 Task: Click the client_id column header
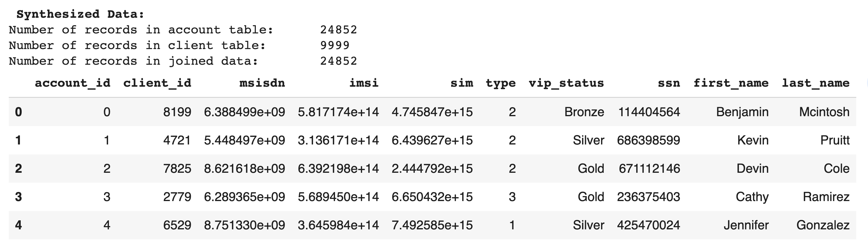pyautogui.click(x=157, y=83)
